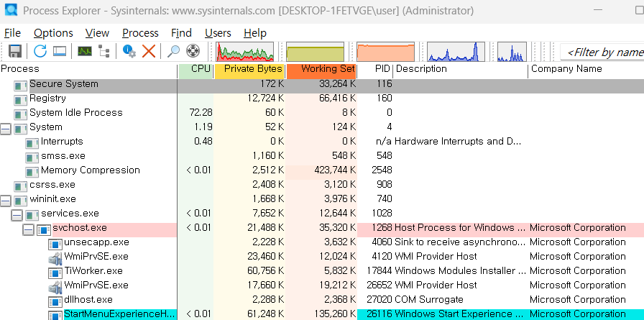The image size is (644, 320).
Task: Open the Process menu
Action: point(140,33)
